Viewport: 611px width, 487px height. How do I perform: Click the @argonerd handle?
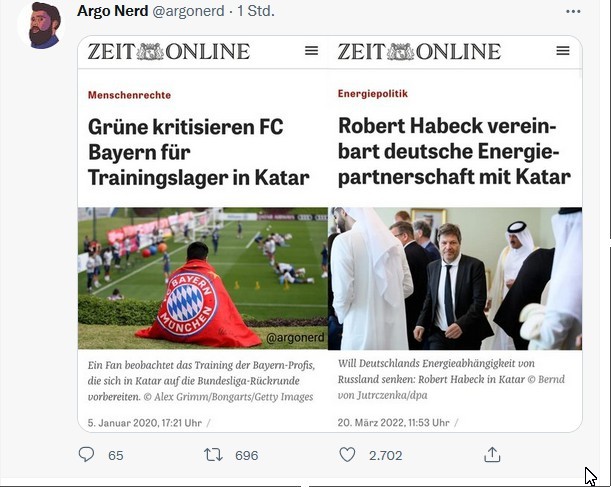(x=188, y=11)
